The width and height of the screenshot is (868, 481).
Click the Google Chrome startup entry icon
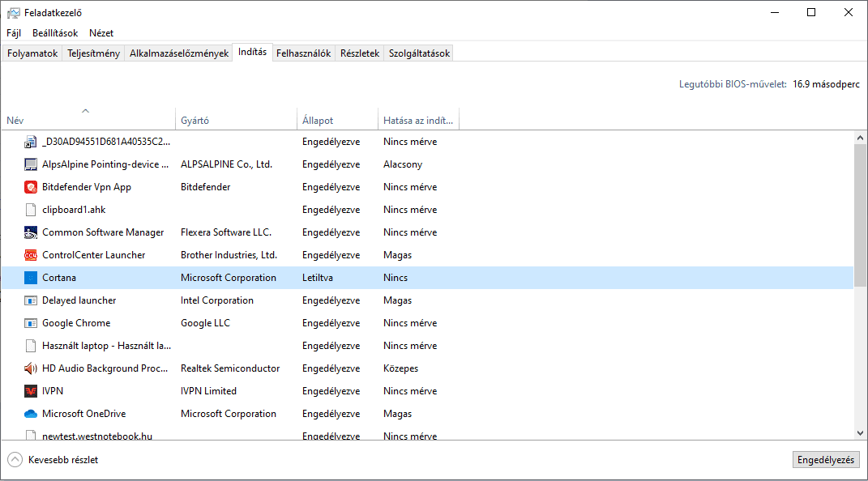pyautogui.click(x=31, y=323)
